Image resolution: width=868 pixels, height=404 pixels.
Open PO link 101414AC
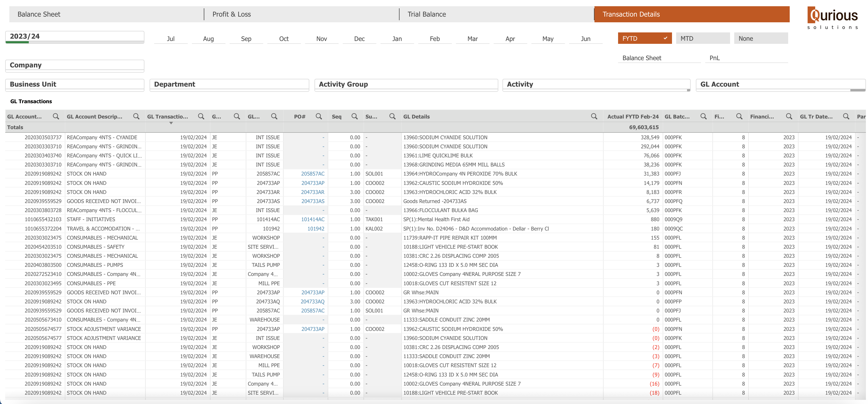tap(313, 219)
